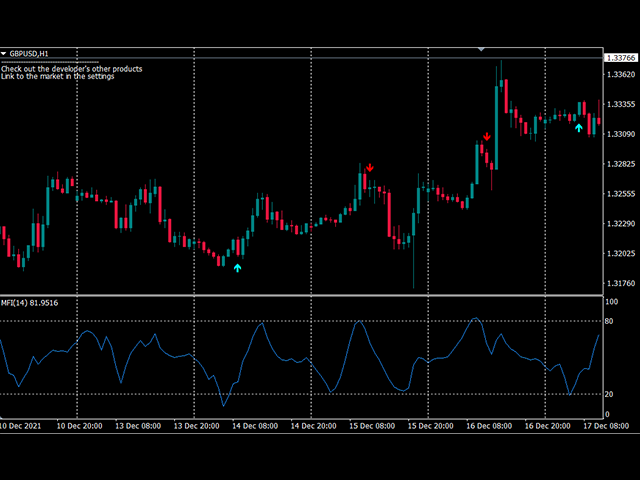Viewport: 640px width, 480px height.
Task: Click the 15 Dec 20:00 time label
Action: (x=431, y=425)
